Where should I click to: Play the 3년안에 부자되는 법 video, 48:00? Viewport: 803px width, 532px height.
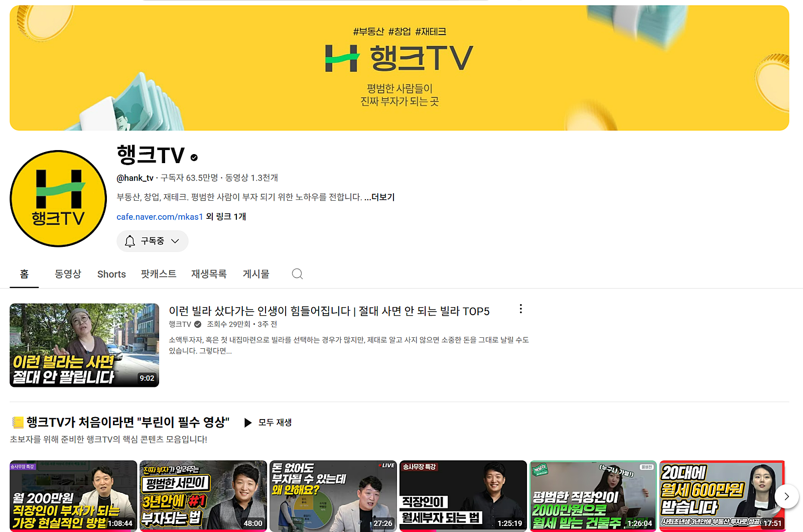point(203,495)
